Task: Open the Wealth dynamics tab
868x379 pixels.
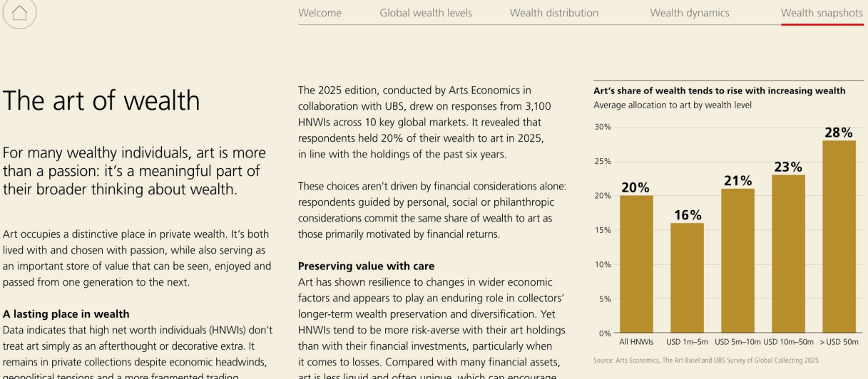Action: coord(689,13)
